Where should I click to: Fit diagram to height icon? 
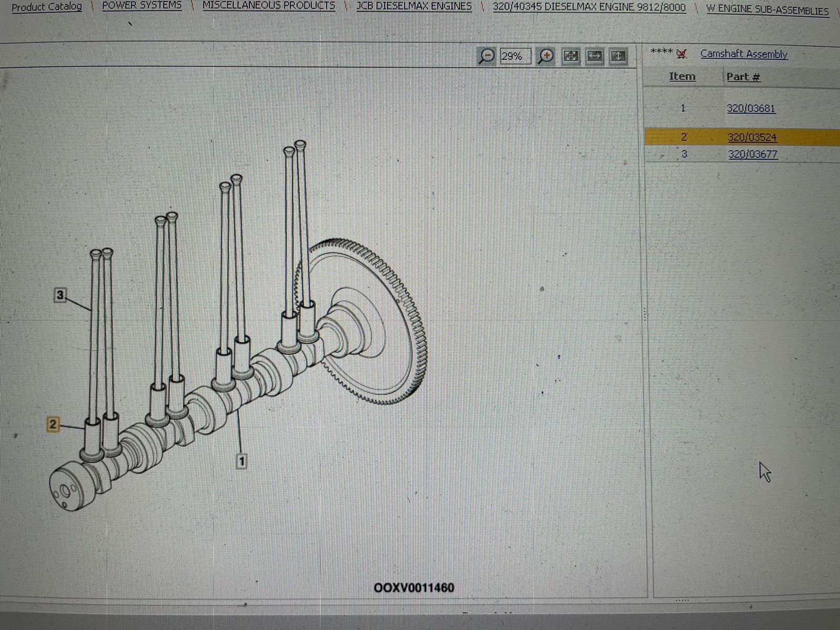click(618, 56)
